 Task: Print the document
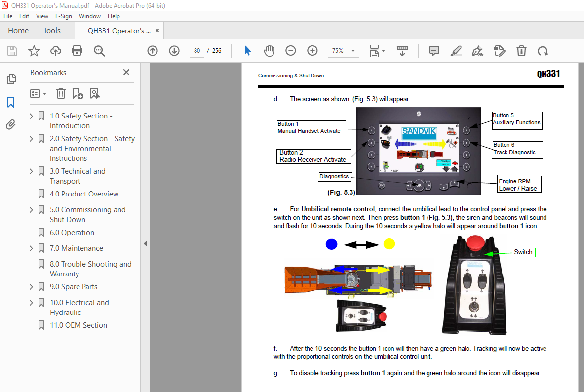click(77, 51)
